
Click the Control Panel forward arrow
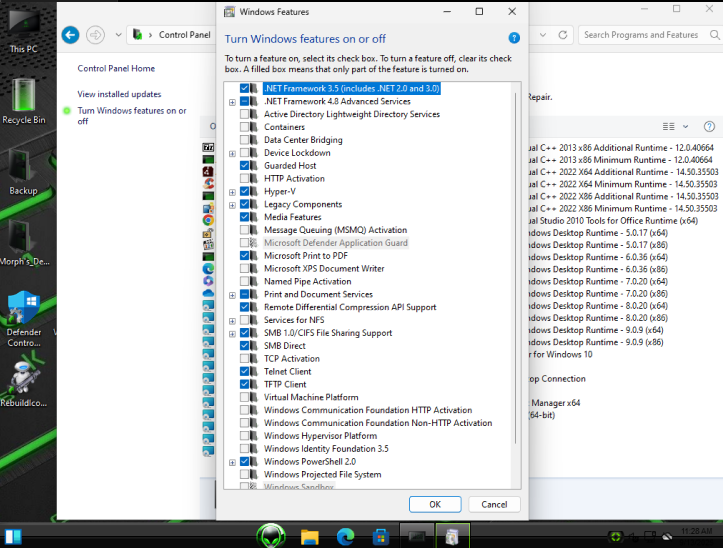click(x=95, y=35)
